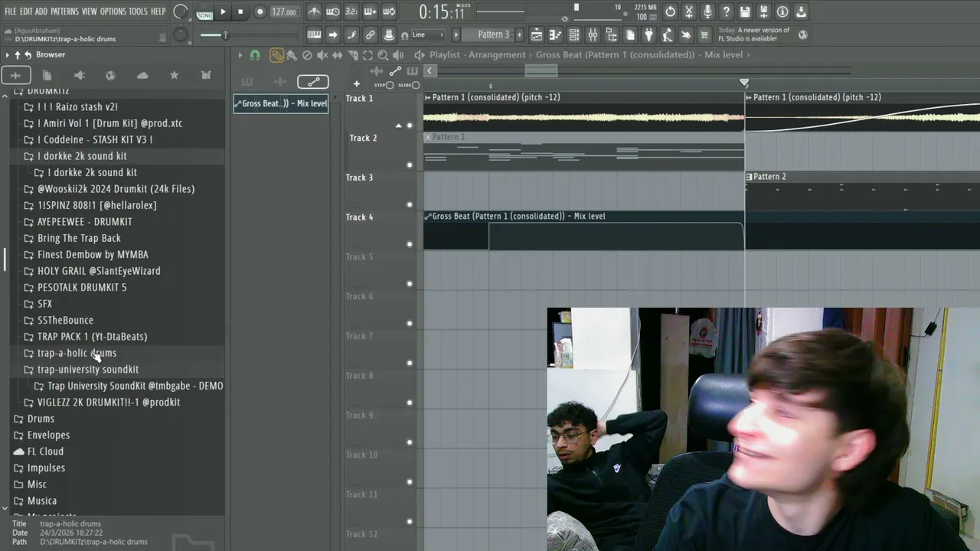
Task: Select the playlist Zoom tool
Action: (x=383, y=55)
